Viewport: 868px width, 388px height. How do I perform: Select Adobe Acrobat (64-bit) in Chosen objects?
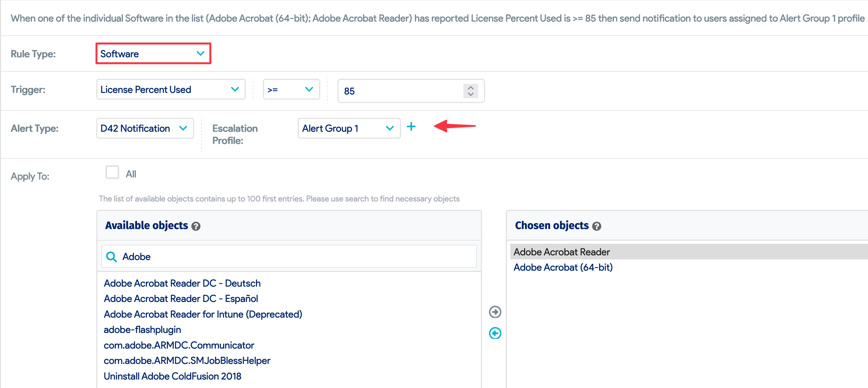pos(563,267)
